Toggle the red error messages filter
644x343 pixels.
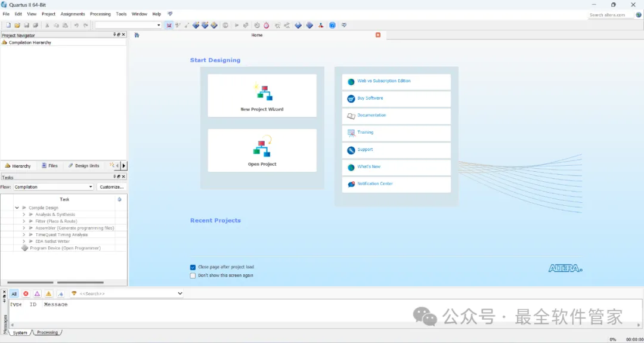coord(26,293)
